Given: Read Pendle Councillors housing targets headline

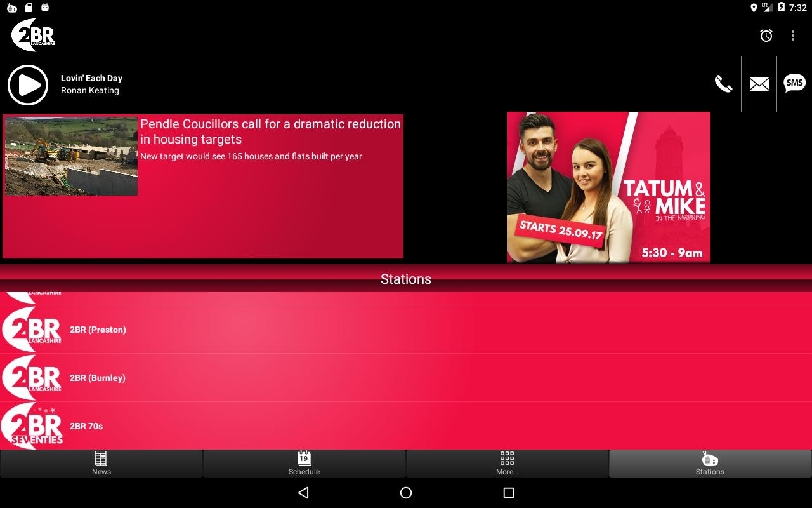Looking at the screenshot, I should (x=270, y=131).
